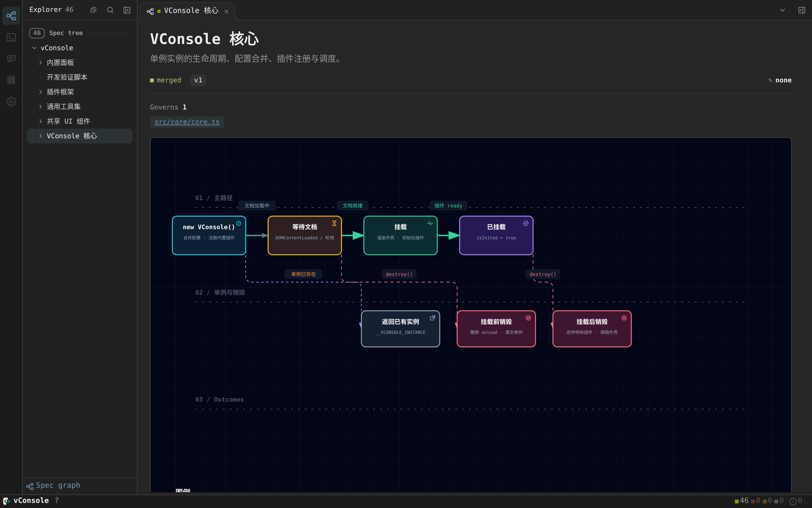
Task: Open the terminal panel icon in activity bar
Action: [11, 37]
